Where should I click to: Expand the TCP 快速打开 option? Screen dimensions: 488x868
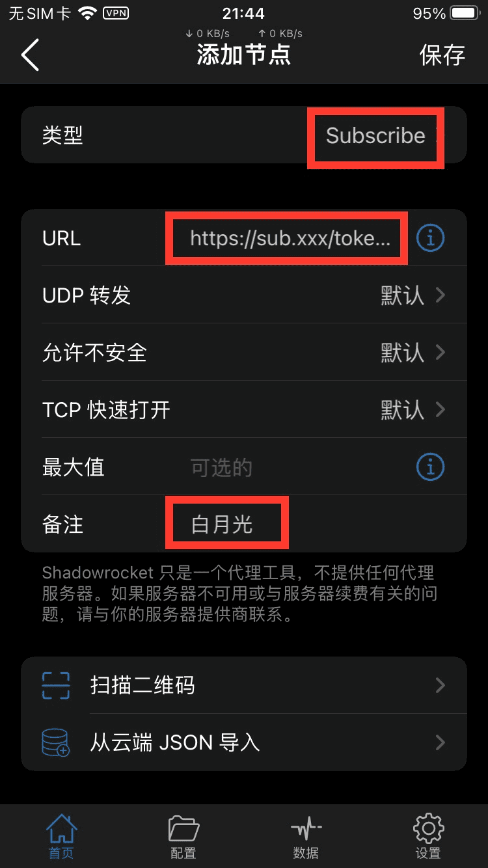244,410
